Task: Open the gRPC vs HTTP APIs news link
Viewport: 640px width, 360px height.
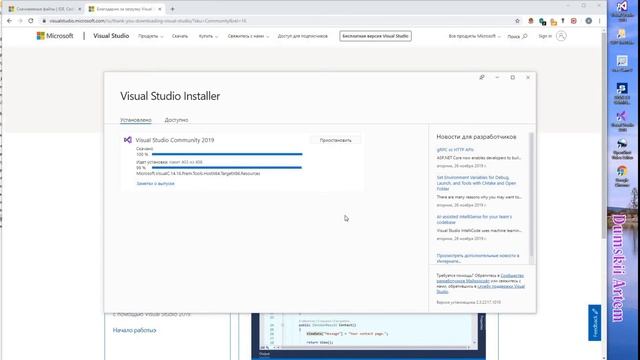Action: click(455, 150)
